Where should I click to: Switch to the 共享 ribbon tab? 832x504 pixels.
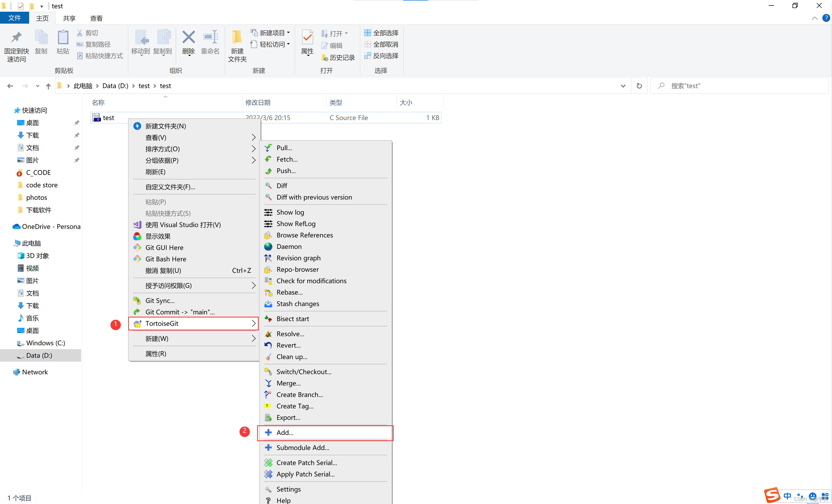(x=69, y=18)
